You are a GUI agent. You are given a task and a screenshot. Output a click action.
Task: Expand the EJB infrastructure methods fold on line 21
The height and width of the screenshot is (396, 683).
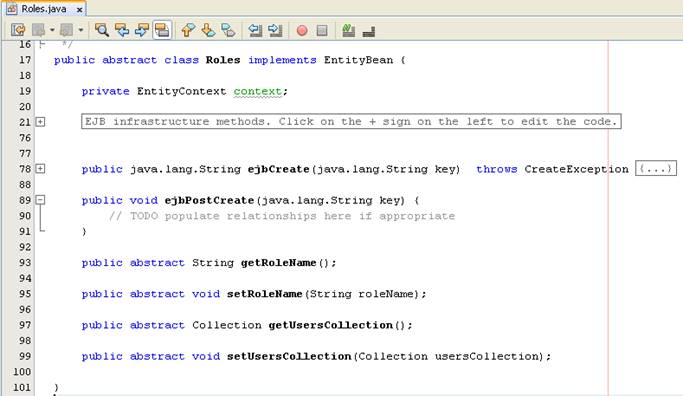(x=40, y=122)
